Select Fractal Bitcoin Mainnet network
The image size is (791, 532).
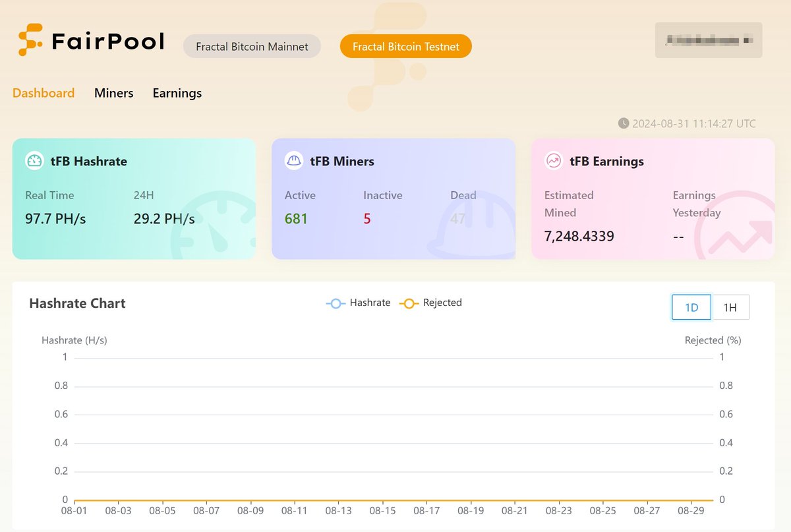252,46
